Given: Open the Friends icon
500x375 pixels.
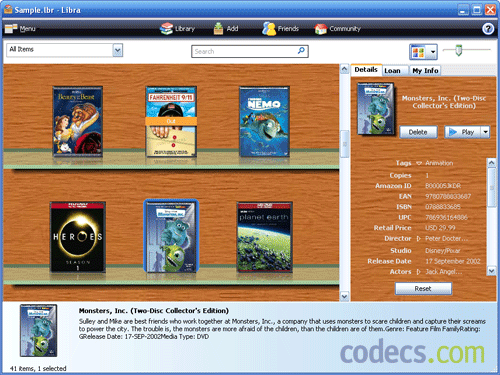Looking at the screenshot, I should (269, 29).
